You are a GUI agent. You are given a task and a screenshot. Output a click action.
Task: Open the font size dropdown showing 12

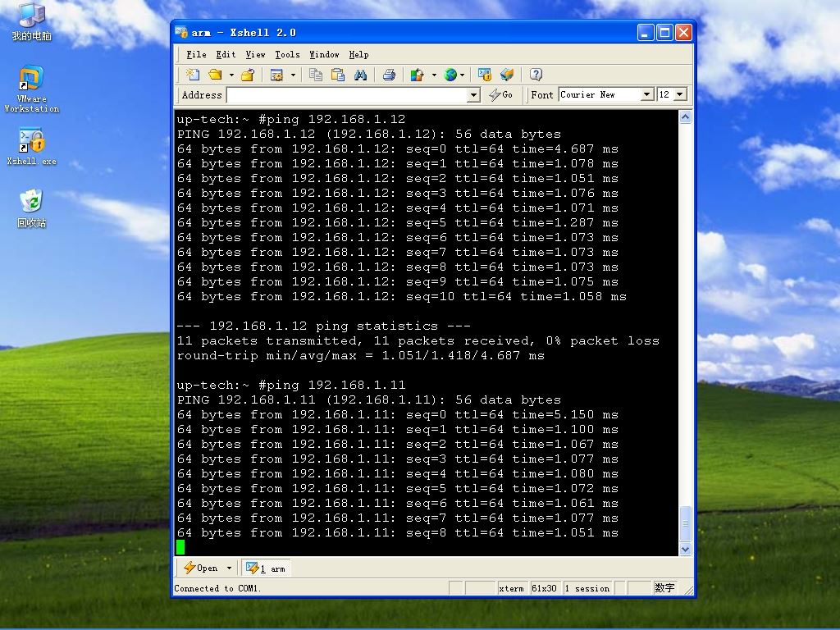(x=680, y=95)
